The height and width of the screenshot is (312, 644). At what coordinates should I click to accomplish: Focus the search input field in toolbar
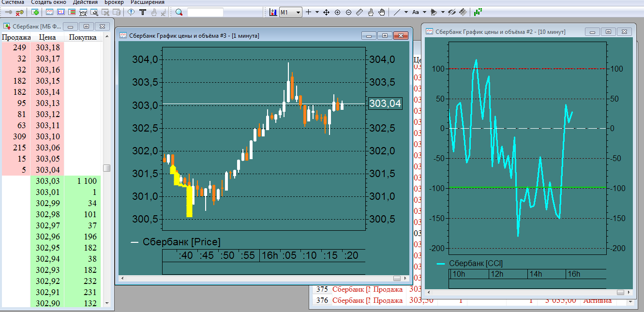pos(205,12)
